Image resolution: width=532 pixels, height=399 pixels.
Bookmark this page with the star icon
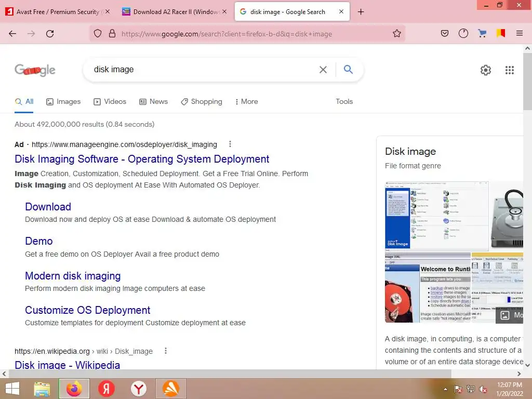tap(396, 34)
